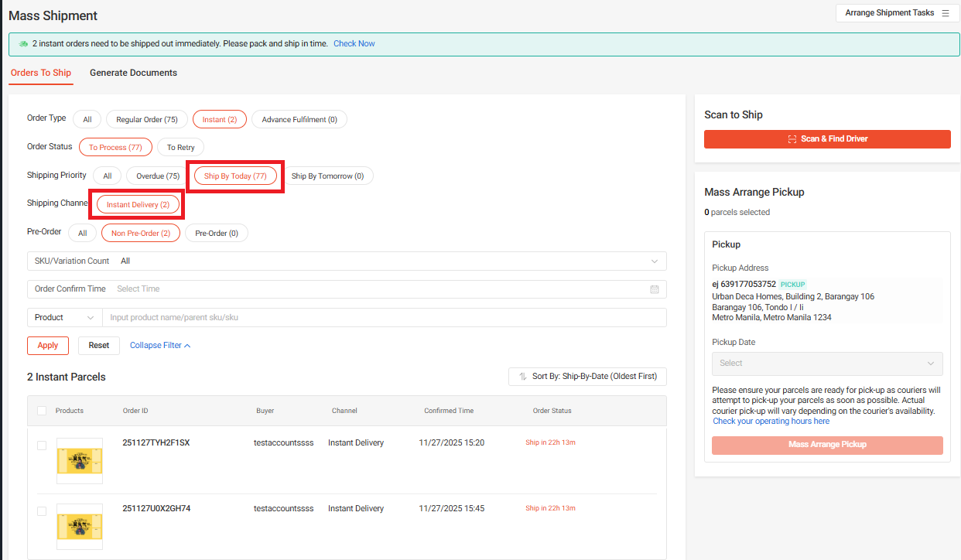
Task: Filter by Regular Order (75)
Action: 147,119
